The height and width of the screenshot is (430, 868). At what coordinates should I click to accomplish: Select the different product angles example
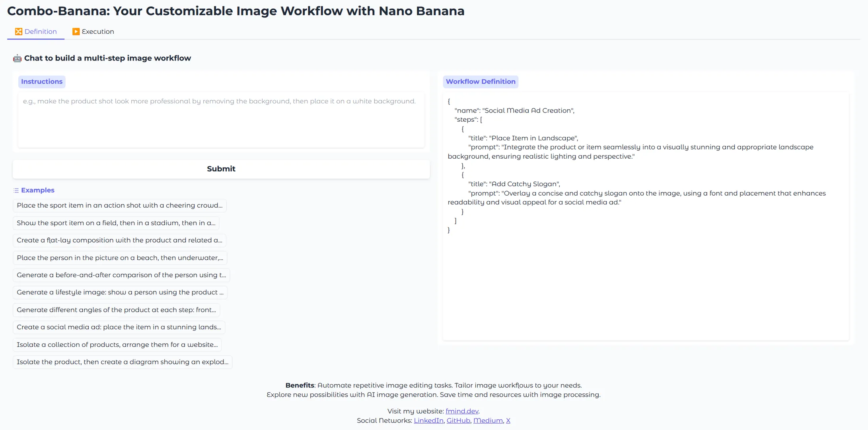[117, 309]
